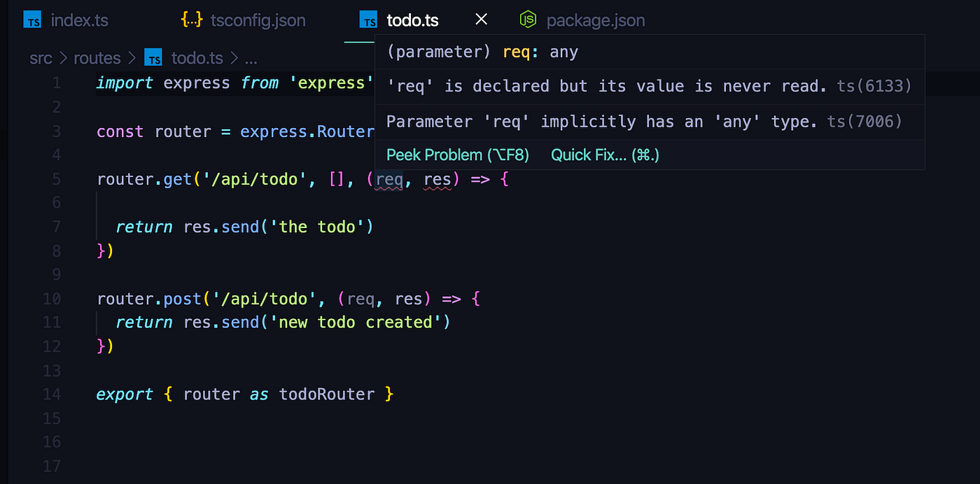The image size is (980, 484).
Task: Click the TS icon on the active todo.ts tab
Action: pyautogui.click(x=369, y=20)
